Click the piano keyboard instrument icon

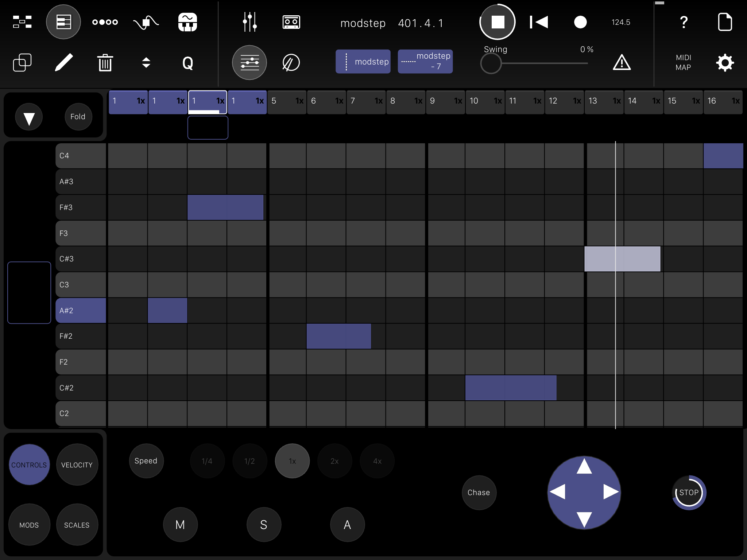[x=187, y=22]
